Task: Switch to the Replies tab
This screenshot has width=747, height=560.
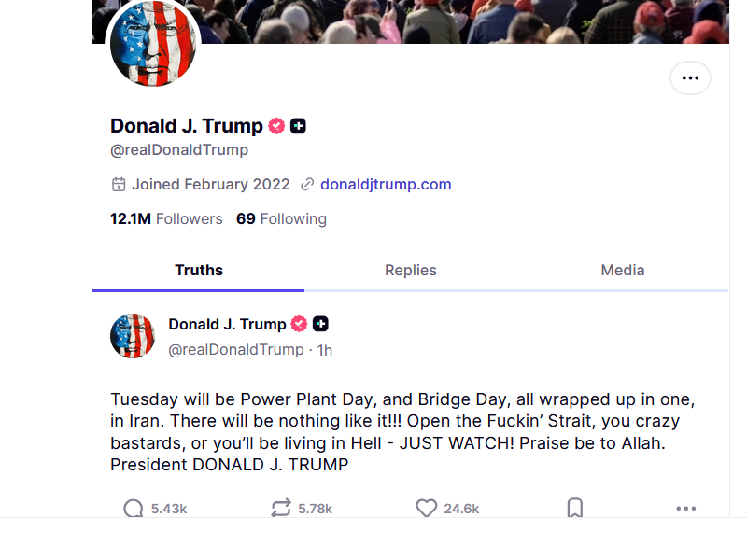Action: (411, 270)
